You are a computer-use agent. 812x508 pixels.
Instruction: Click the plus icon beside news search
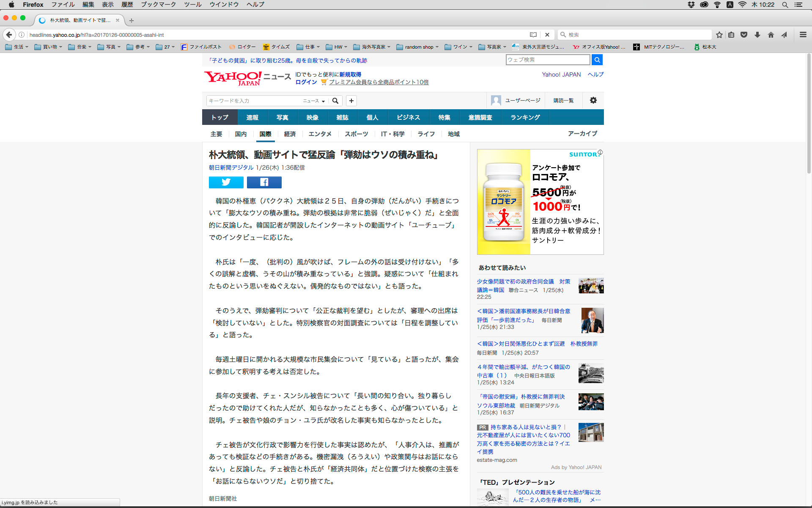pyautogui.click(x=351, y=101)
